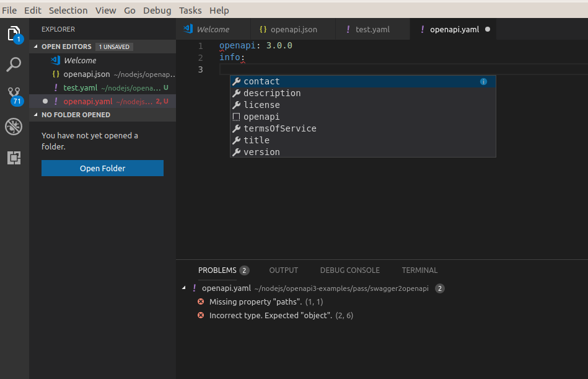Collapse the Open Editors section
This screenshot has height=379, width=588.
click(35, 47)
